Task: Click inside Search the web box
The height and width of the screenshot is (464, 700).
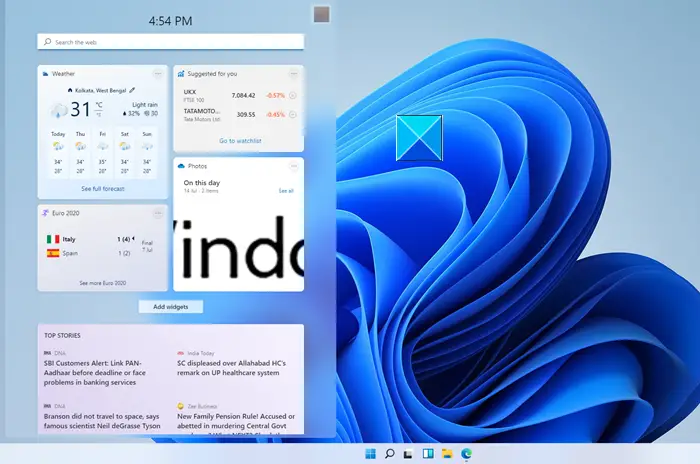Action: 171,42
